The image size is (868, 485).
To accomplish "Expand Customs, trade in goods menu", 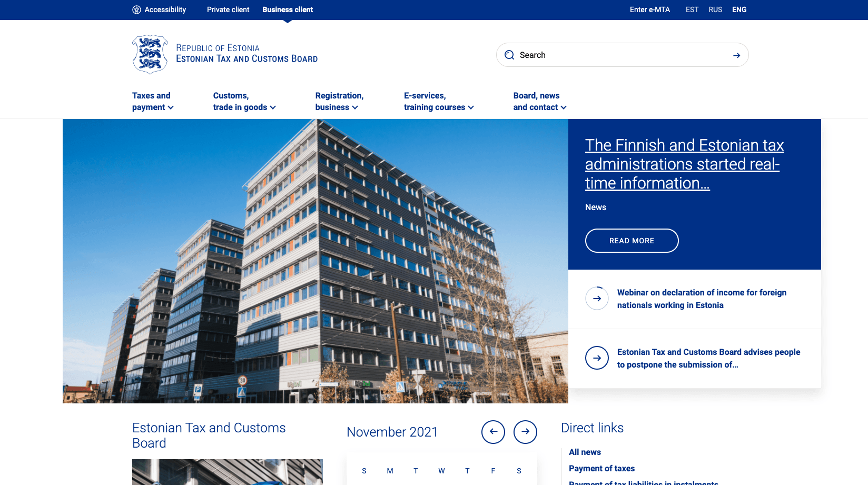I will click(244, 102).
